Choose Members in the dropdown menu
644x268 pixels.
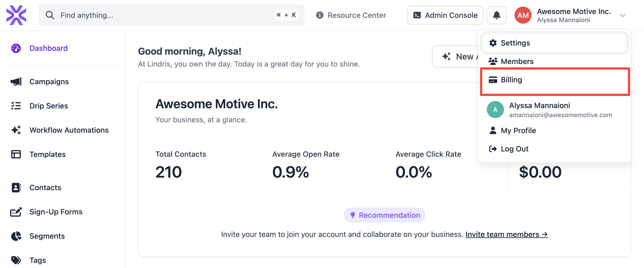tap(517, 61)
